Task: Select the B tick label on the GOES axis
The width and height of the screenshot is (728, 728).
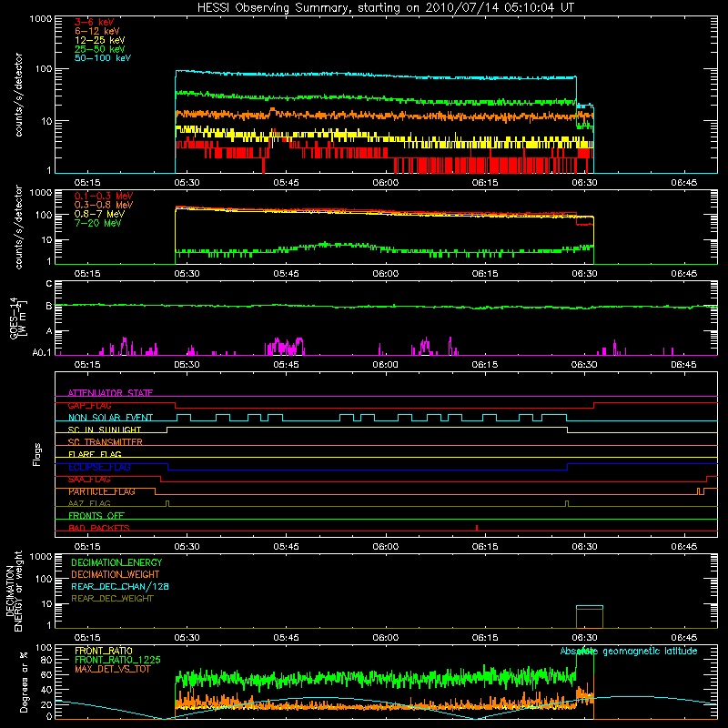Action: pos(49,306)
